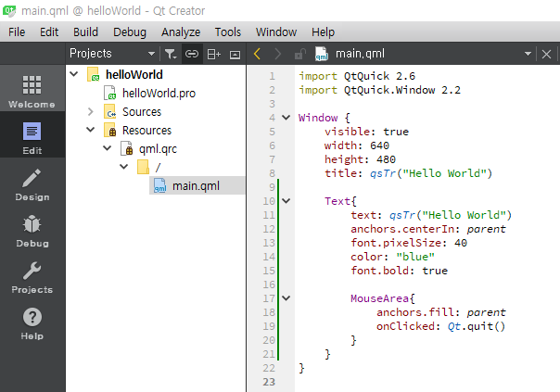The image size is (560, 392).
Task: Collapse the qml.qrc node
Action: click(107, 149)
